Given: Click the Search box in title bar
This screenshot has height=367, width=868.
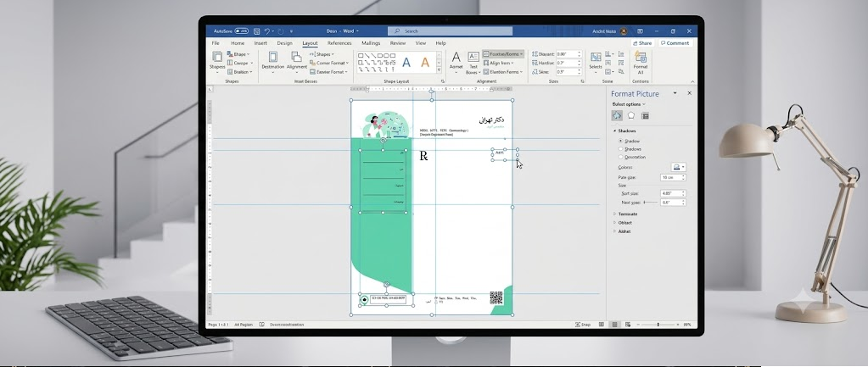Looking at the screenshot, I should tap(450, 31).
